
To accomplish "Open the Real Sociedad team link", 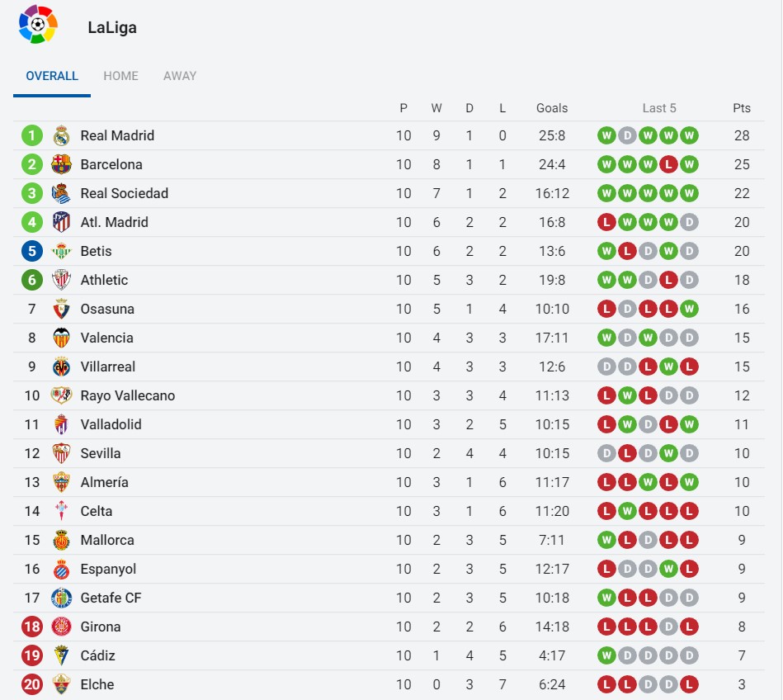I will coord(124,193).
